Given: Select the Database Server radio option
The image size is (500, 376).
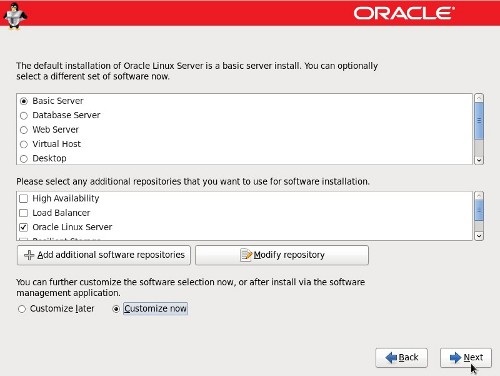Looking at the screenshot, I should pos(24,116).
